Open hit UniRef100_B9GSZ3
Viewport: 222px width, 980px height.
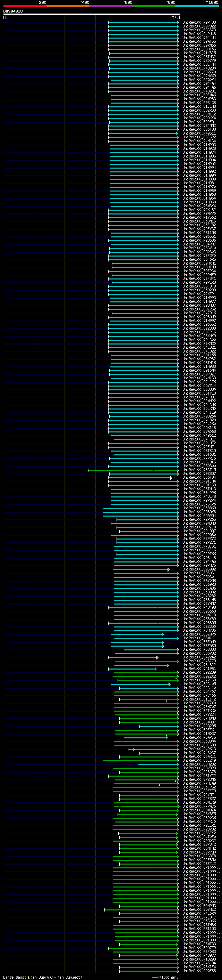click(199, 30)
